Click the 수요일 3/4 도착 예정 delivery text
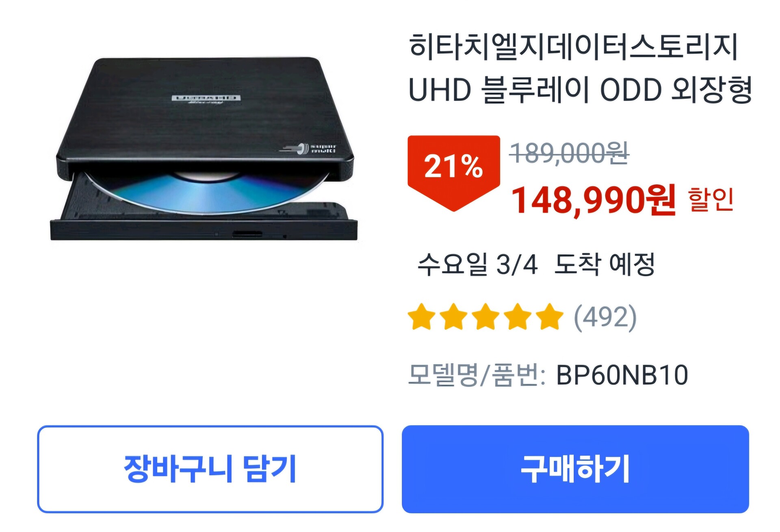780x532 pixels. (x=536, y=264)
